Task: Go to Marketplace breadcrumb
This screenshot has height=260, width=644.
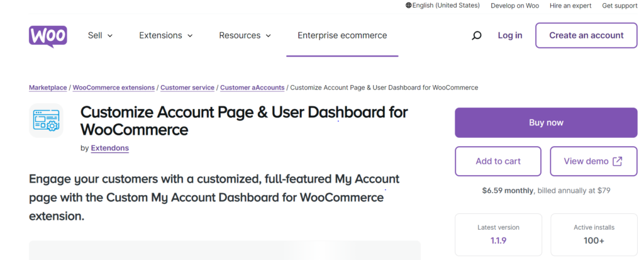Action: click(48, 88)
